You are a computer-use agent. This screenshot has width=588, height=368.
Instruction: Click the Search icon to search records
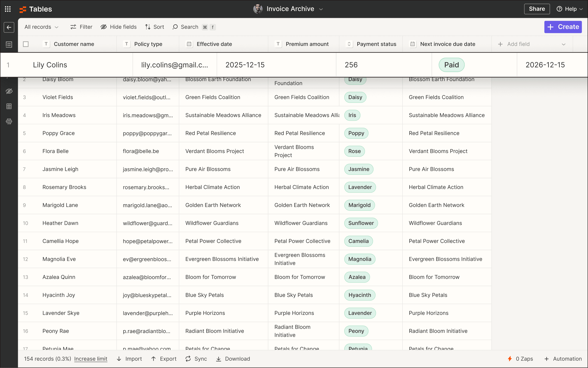[175, 27]
